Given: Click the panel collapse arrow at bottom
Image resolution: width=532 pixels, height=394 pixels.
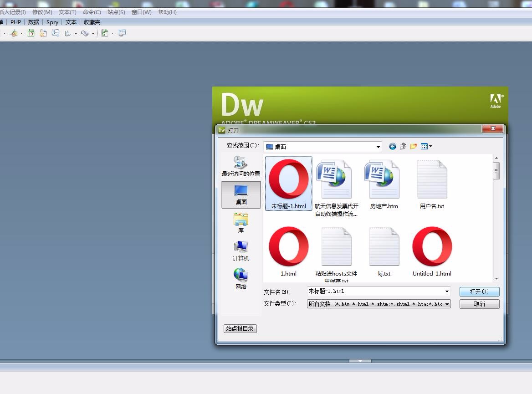Looking at the screenshot, I should 360,361.
